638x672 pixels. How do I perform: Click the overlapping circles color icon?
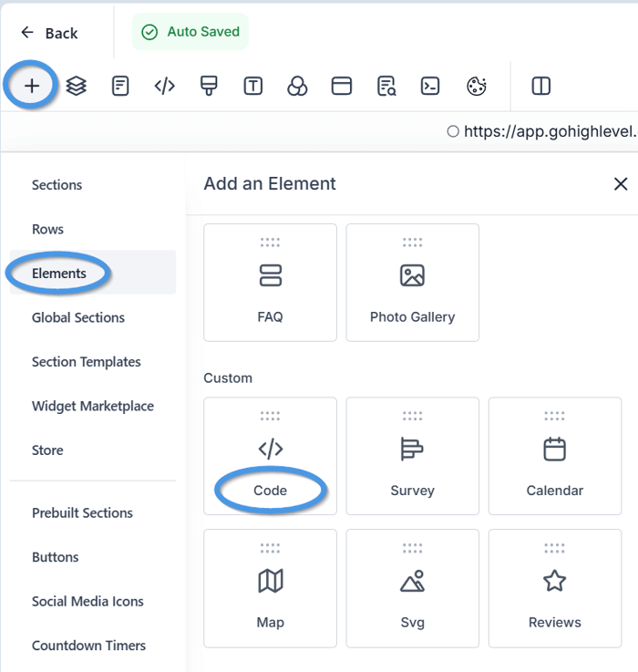(x=297, y=86)
